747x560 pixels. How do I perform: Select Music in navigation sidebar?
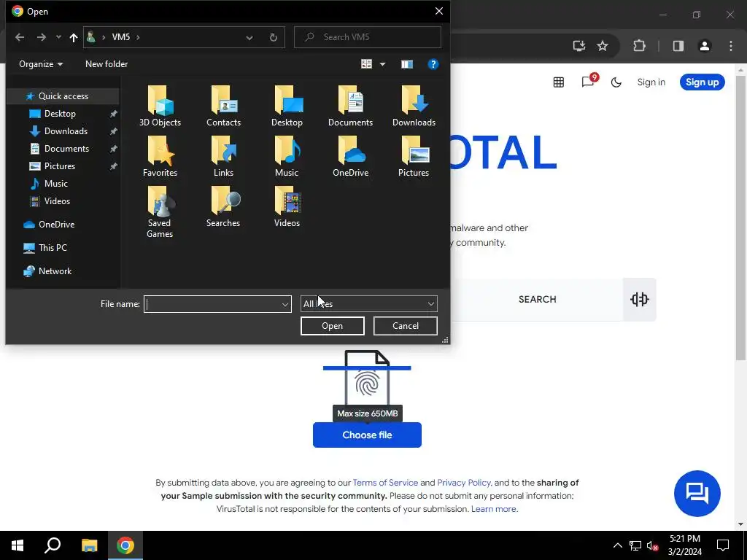coord(55,183)
